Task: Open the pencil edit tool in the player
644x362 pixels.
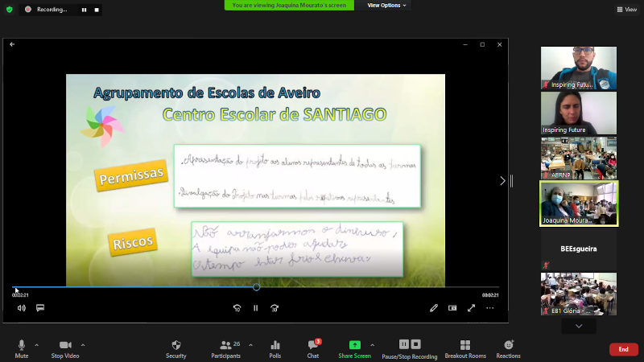Action: (x=434, y=308)
